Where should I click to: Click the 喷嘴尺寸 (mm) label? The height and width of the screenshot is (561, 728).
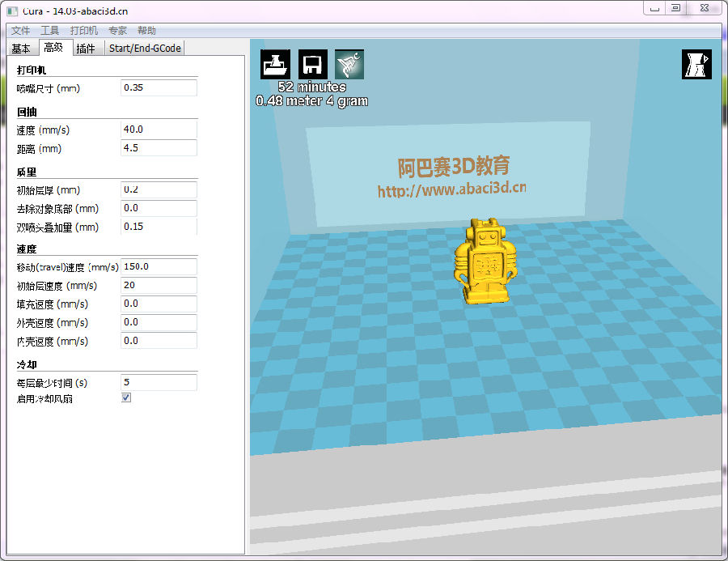(49, 88)
